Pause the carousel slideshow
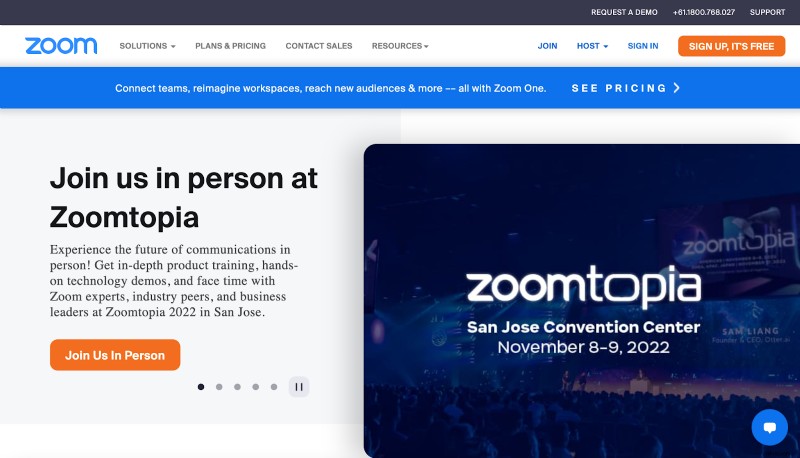This screenshot has width=800, height=458. (299, 386)
